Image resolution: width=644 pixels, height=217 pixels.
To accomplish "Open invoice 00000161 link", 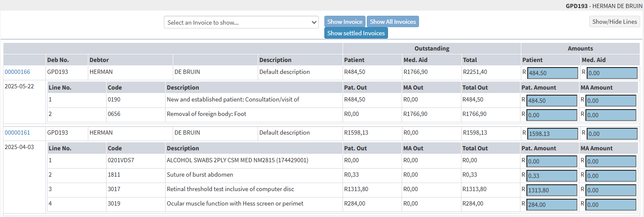I will tap(17, 132).
